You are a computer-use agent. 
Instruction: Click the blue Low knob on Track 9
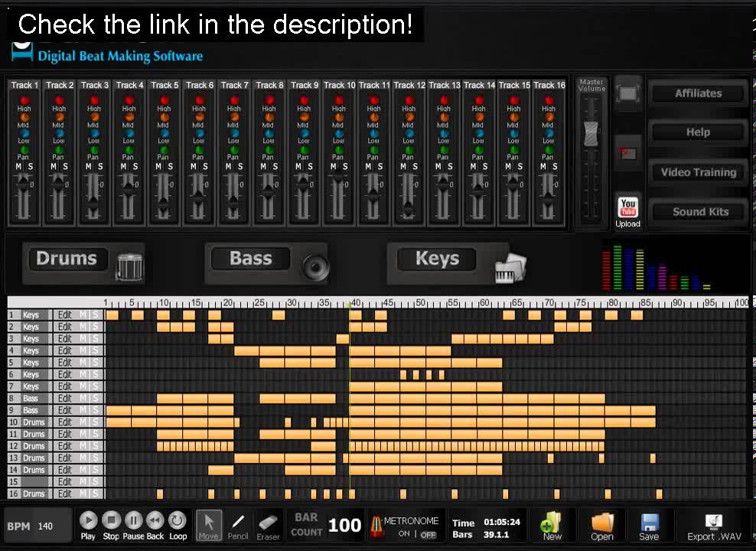pos(304,133)
